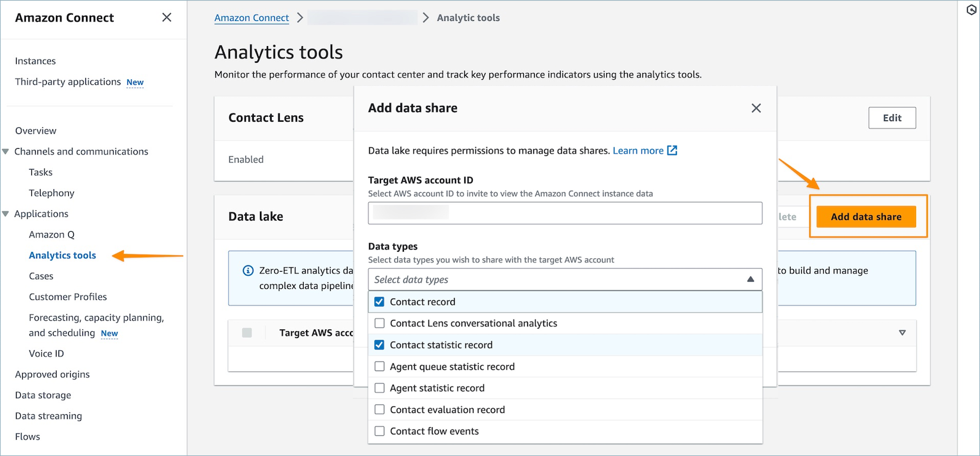This screenshot has height=456, width=980.
Task: Go to Customer Profiles in sidebar
Action: click(68, 297)
